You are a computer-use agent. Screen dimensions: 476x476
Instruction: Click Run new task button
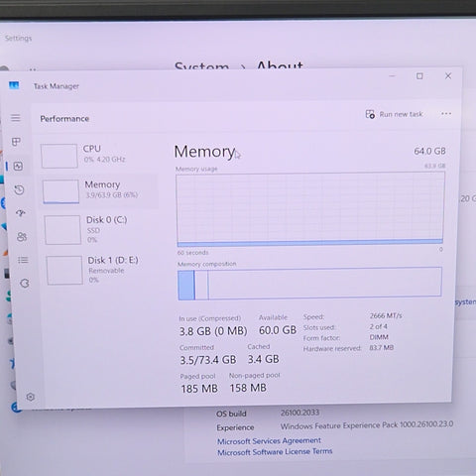394,114
